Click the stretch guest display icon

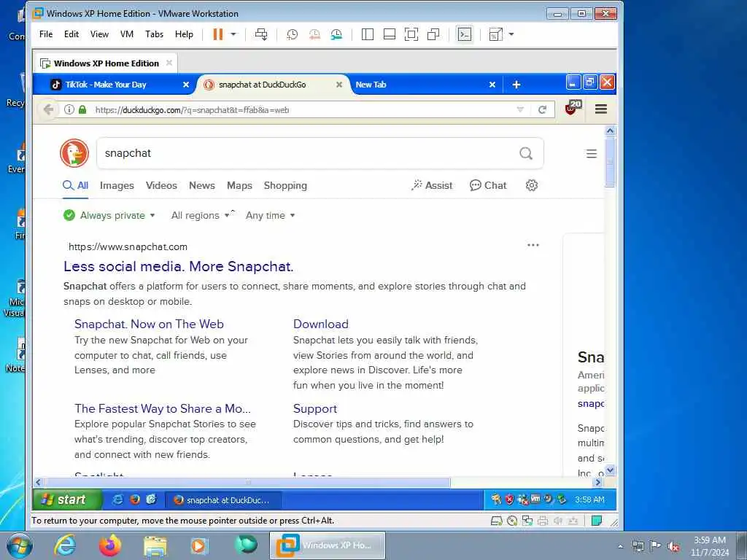coord(496,34)
